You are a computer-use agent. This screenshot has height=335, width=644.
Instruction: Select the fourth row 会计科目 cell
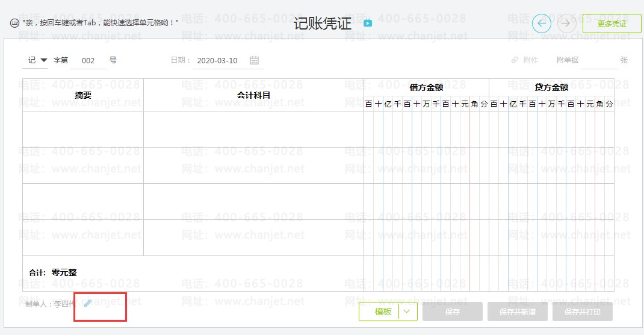[x=254, y=237]
